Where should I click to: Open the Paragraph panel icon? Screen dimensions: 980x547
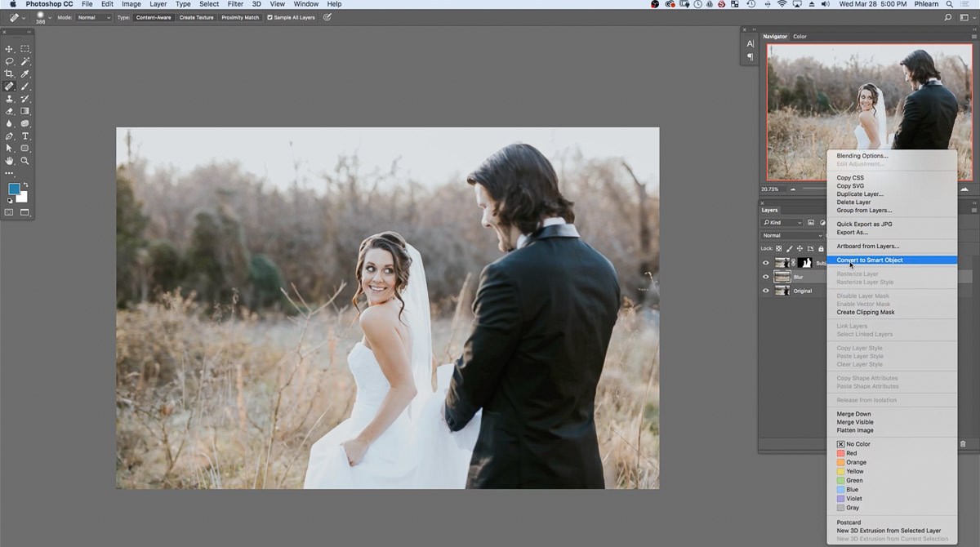coord(751,57)
